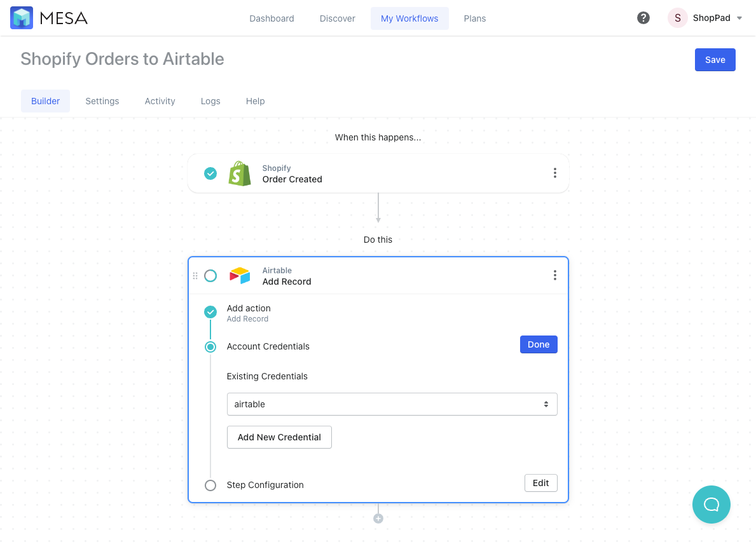Open Shopify Order Created options menu
The height and width of the screenshot is (549, 756).
(x=555, y=173)
